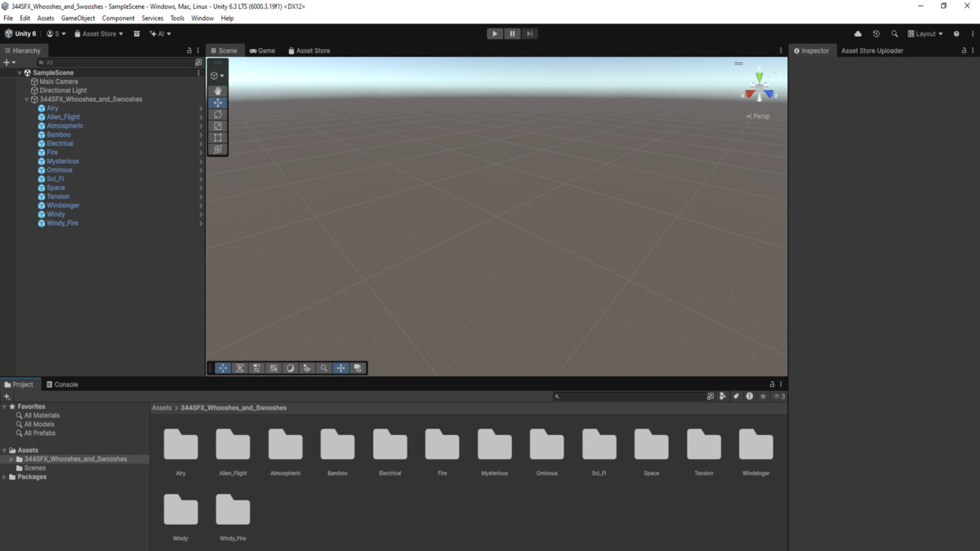Screen dimensions: 980x551
Task: Click the Project search by type icon
Action: [x=723, y=396]
